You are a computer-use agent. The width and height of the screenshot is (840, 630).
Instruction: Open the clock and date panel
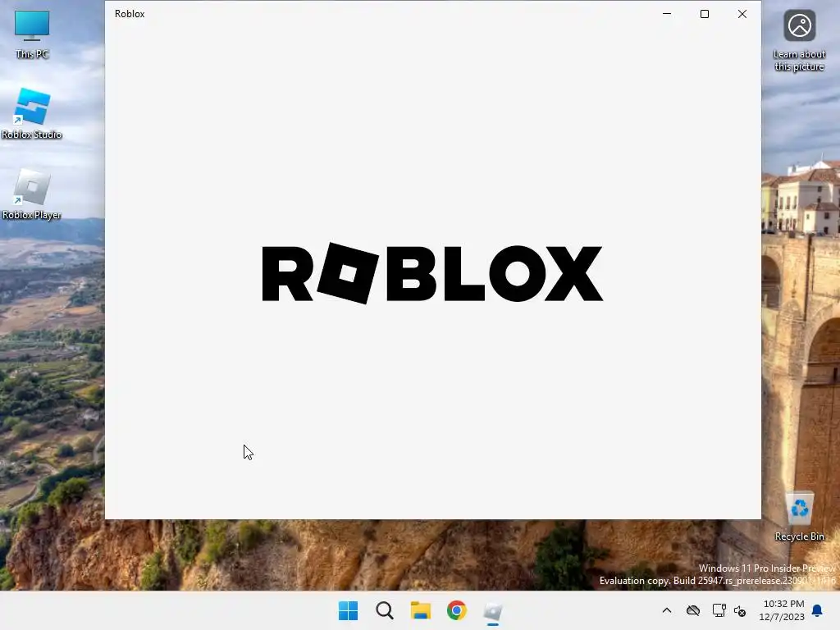pos(782,610)
